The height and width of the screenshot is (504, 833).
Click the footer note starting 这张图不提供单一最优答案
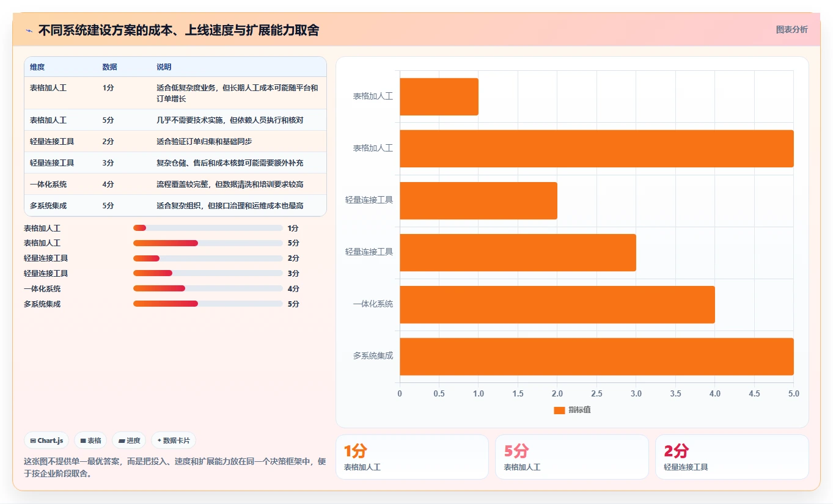175,467
